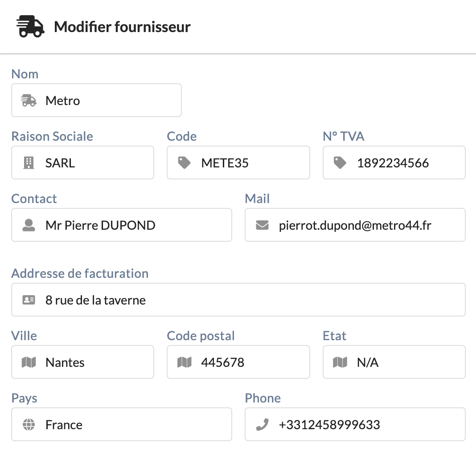Click the Contact label
The height and width of the screenshot is (455, 476).
(x=34, y=199)
